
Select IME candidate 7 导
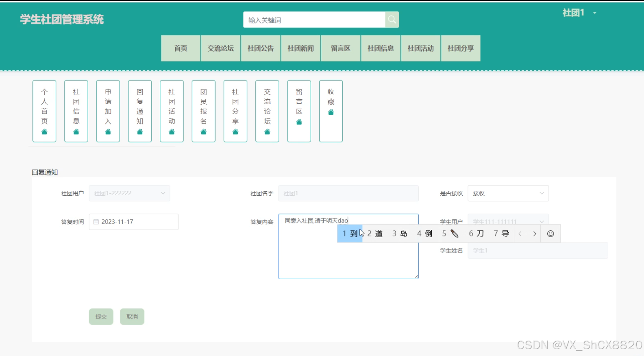tap(501, 234)
